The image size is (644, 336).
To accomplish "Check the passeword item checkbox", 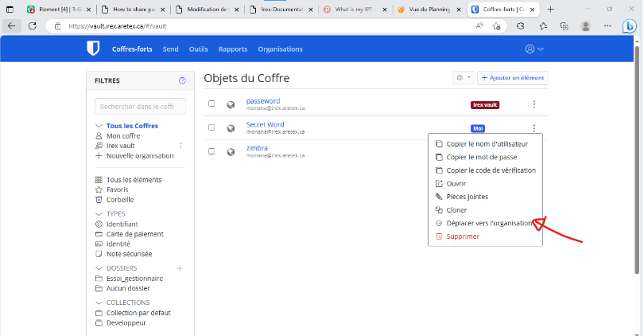I will (211, 104).
